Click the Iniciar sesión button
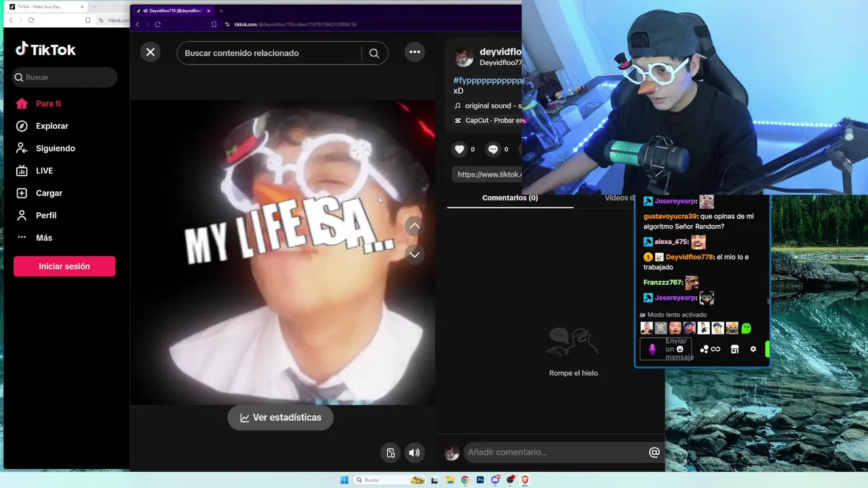Screen dimensions: 868x488 coord(64,266)
